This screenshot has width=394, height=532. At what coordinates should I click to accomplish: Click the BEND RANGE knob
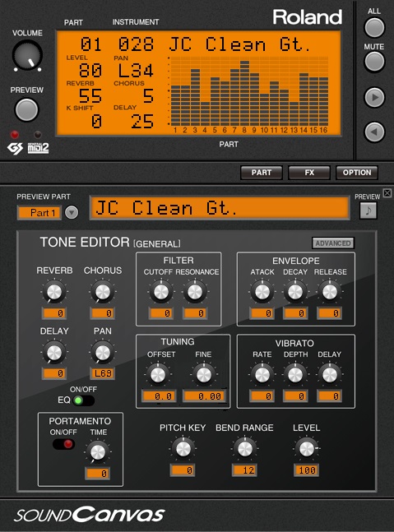(244, 449)
